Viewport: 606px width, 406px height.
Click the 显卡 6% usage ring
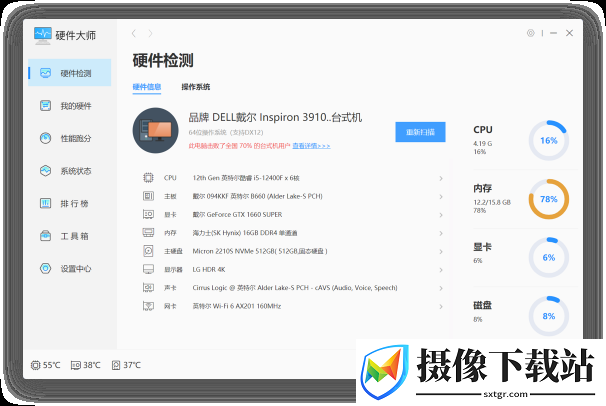tap(549, 258)
